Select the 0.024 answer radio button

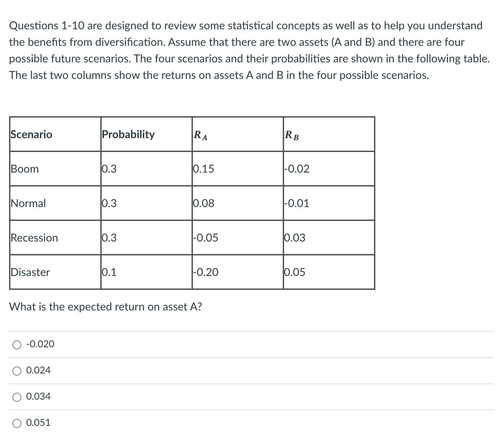pyautogui.click(x=17, y=370)
